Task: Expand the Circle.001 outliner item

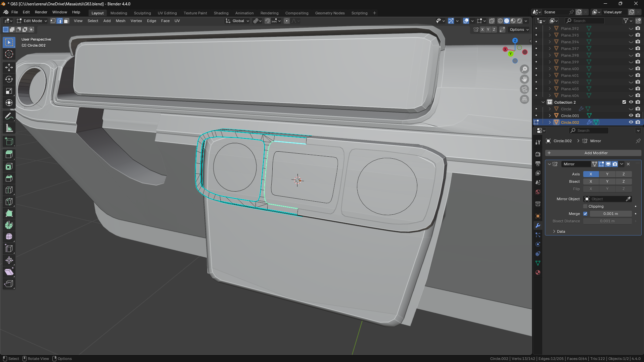Action: pyautogui.click(x=550, y=116)
